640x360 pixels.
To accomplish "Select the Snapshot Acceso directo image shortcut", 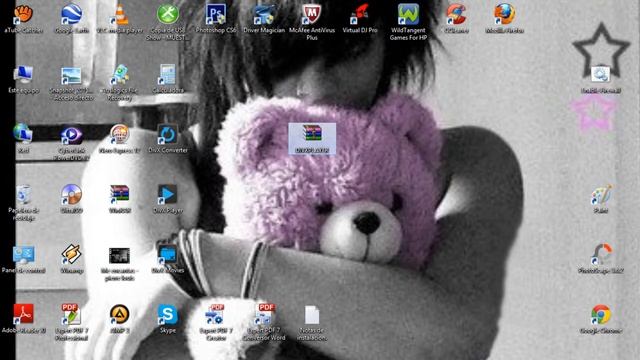I will 71,75.
